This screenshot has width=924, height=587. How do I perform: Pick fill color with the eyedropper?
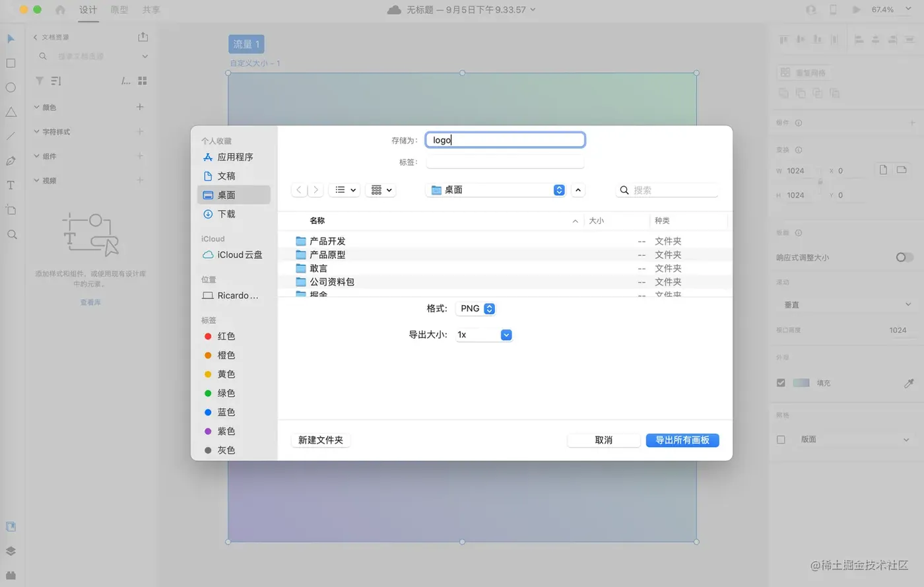(x=909, y=383)
